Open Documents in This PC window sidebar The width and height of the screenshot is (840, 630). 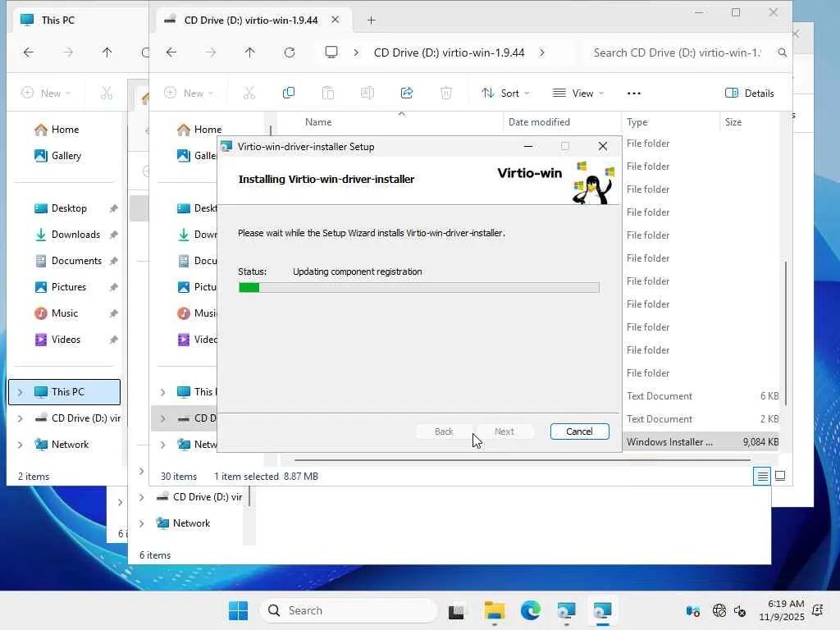click(x=76, y=260)
